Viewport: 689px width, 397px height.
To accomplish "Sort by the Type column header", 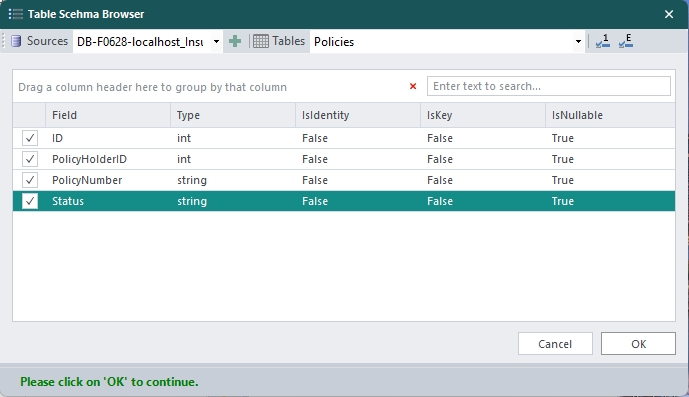I will (233, 115).
